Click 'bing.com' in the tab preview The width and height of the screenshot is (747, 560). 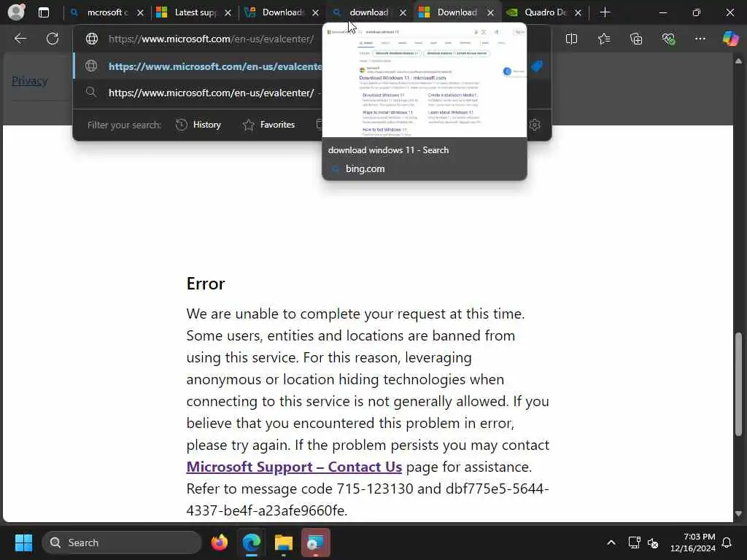tap(365, 168)
